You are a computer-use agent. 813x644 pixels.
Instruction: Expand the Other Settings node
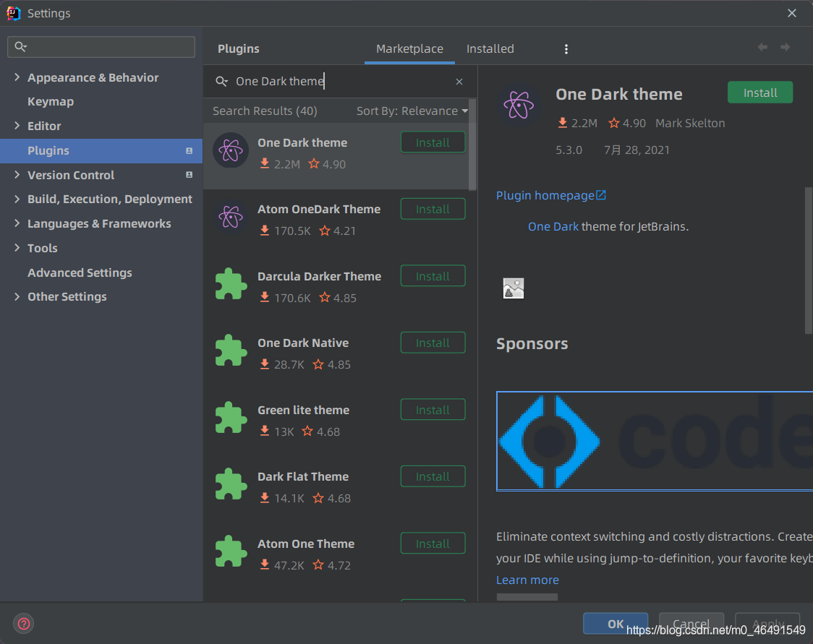point(17,297)
